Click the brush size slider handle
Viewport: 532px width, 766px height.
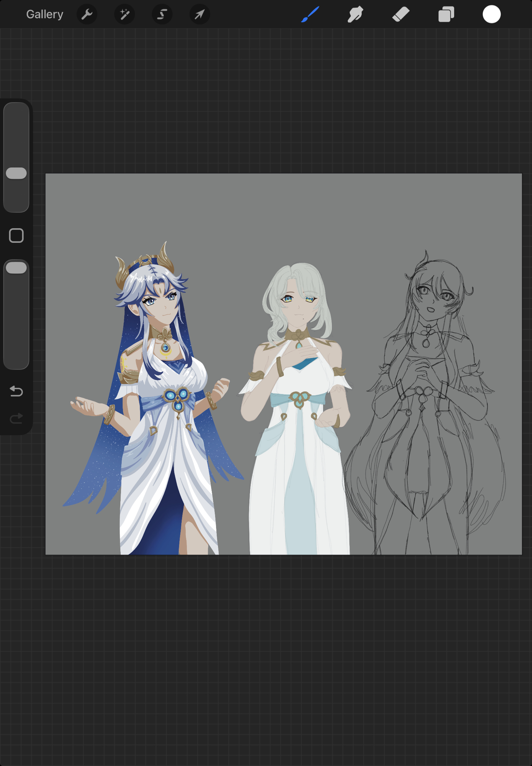tap(16, 173)
